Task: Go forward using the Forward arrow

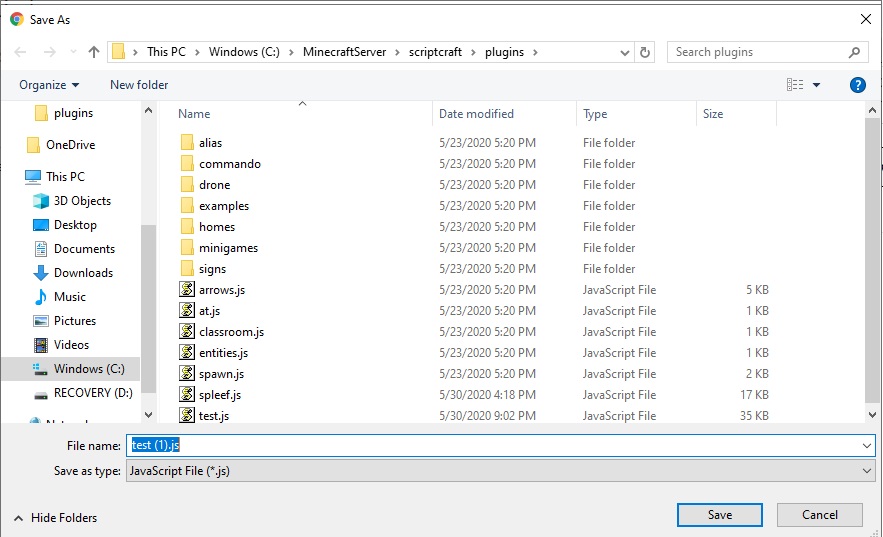Action: (x=50, y=52)
